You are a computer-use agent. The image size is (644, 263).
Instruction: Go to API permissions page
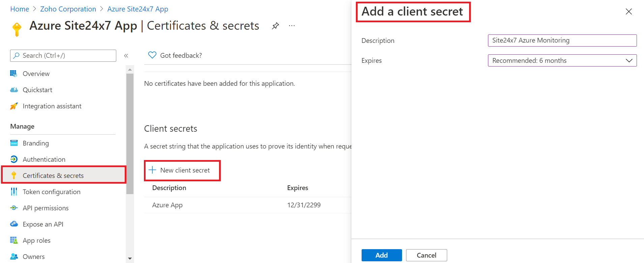tap(45, 208)
